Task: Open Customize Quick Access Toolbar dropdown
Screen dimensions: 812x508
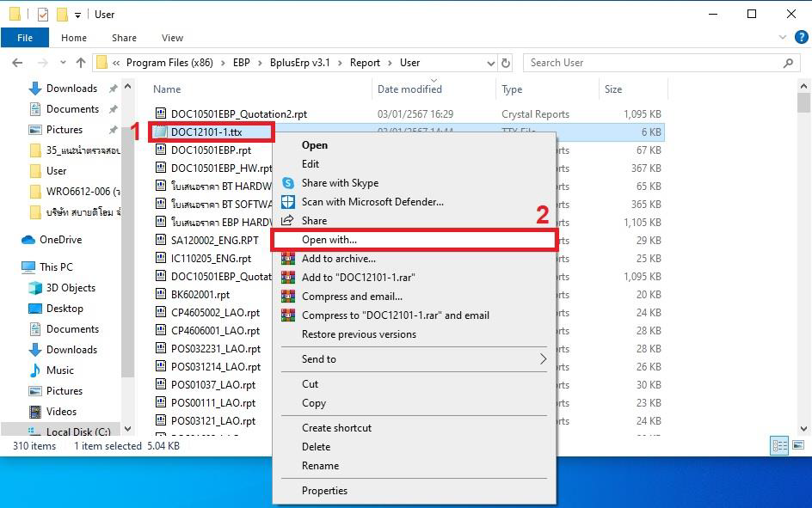Action: [x=77, y=15]
